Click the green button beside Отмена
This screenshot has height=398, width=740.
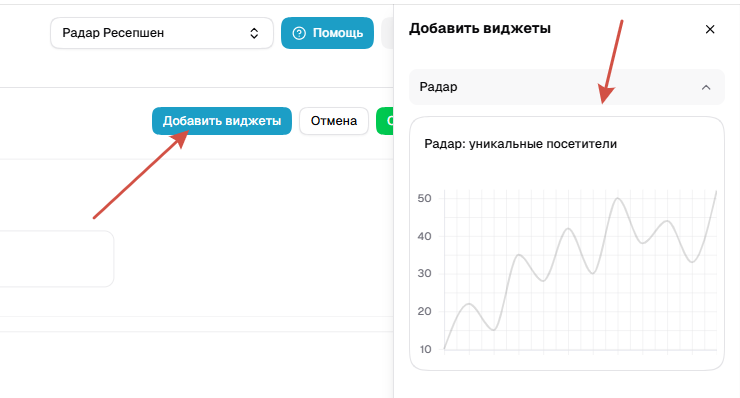[x=385, y=121]
